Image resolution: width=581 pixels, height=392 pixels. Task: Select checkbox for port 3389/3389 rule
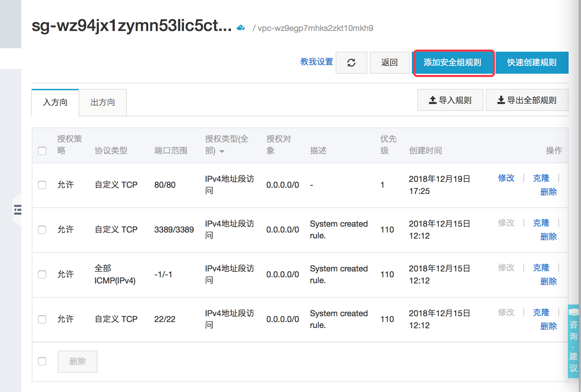point(42,230)
